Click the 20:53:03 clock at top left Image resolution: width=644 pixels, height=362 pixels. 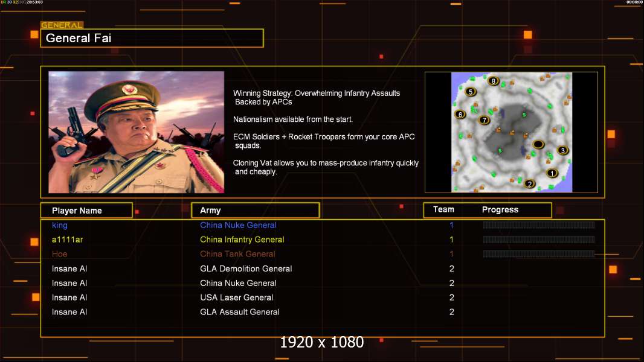(34, 2)
